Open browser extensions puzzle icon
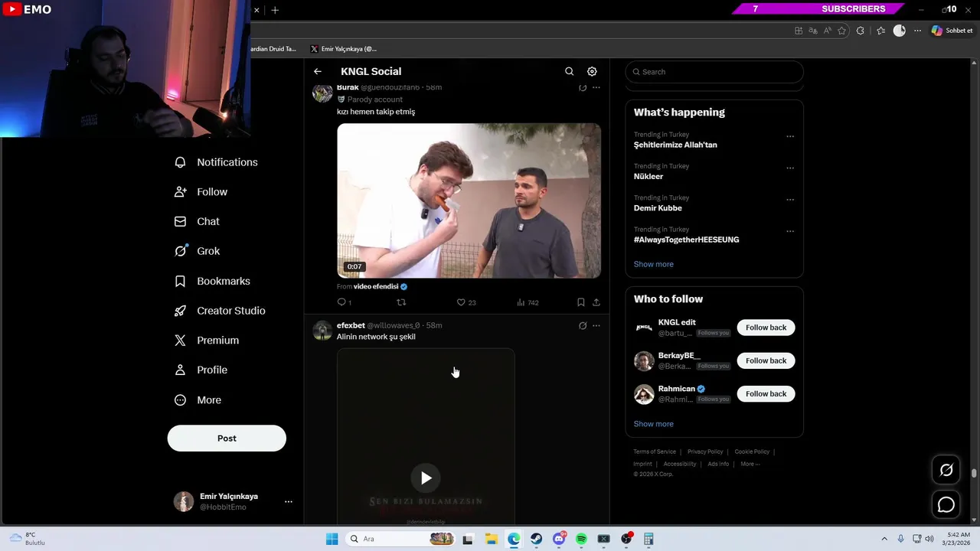Image resolution: width=980 pixels, height=551 pixels. point(861,31)
